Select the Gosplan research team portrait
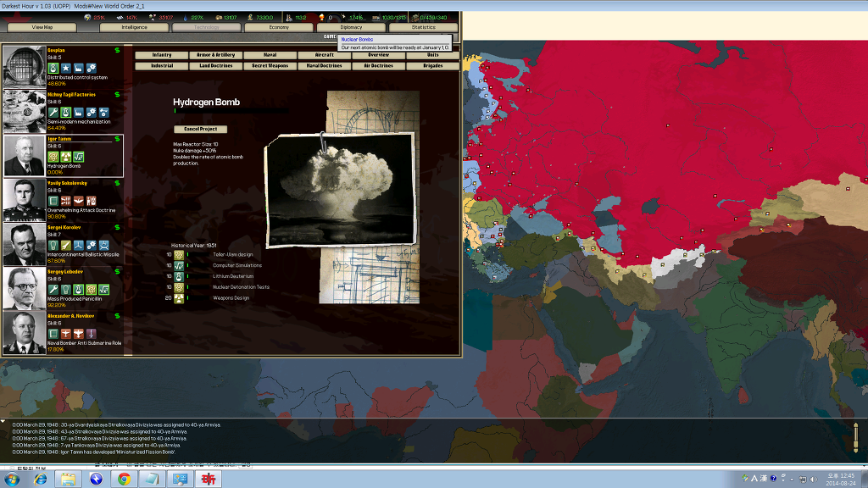The width and height of the screenshot is (868, 488). pos(25,67)
